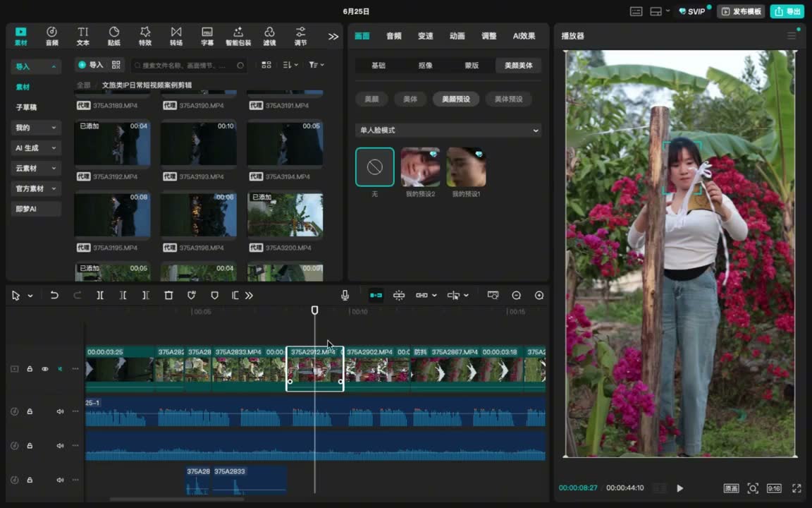The image size is (812, 508).
Task: Click the undo arrow in timeline toolbar
Action: click(x=54, y=296)
